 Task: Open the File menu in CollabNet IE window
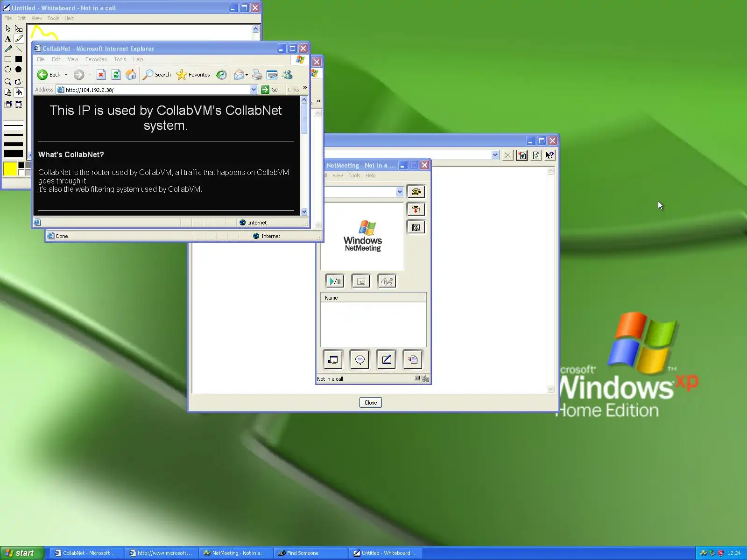pos(41,59)
